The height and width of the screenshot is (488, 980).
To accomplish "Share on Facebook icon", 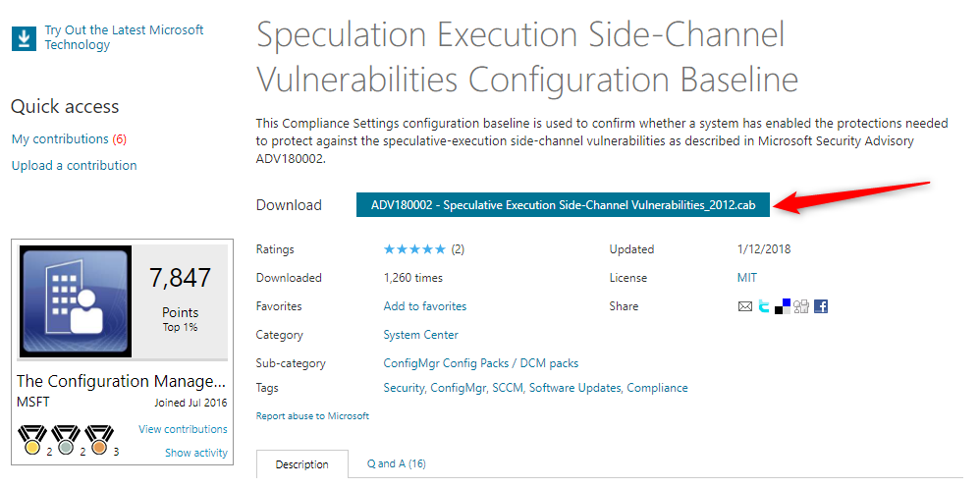I will pos(821,306).
